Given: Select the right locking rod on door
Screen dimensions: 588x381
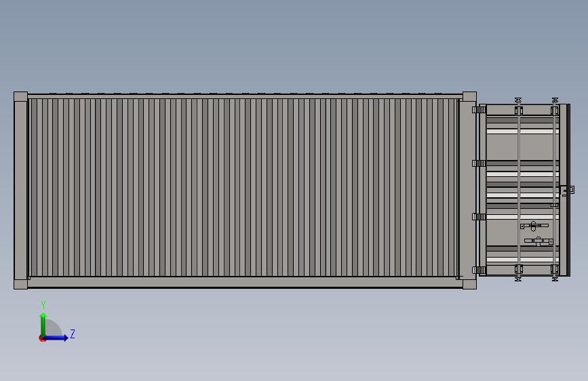Looking at the screenshot, I should 555,189.
